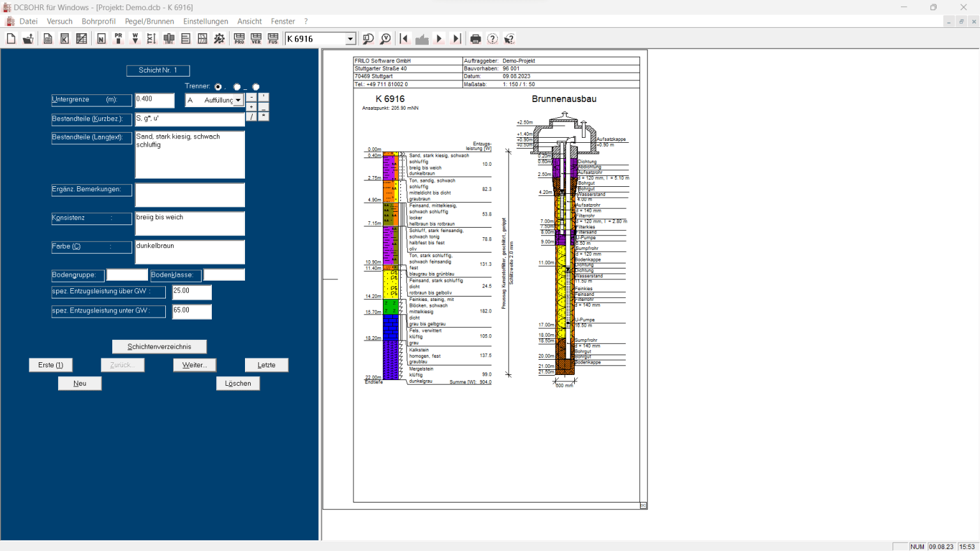Open the Pegel/Brunnen menu
Viewport: 980px width, 551px height.
[x=149, y=22]
